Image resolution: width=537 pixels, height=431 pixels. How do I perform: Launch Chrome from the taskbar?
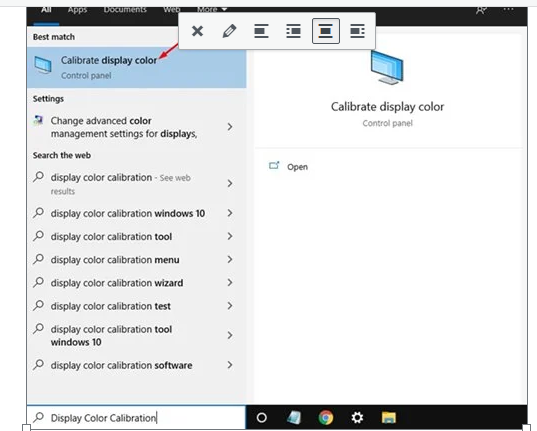coord(326,418)
